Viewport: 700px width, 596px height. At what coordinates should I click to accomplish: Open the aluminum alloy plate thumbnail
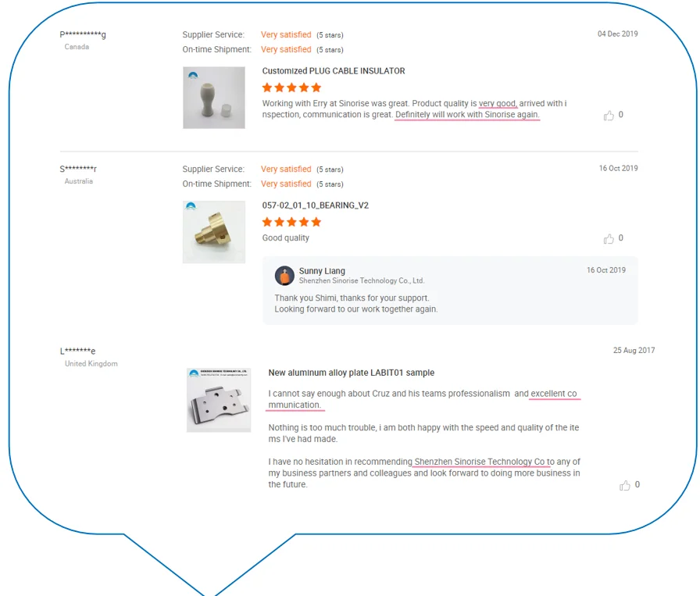pyautogui.click(x=219, y=400)
